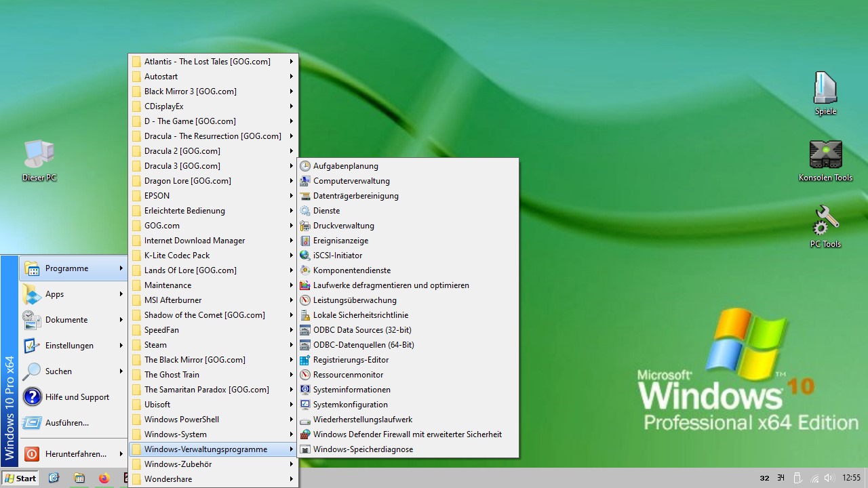Open Aufgabenplanung via its clock icon
The width and height of the screenshot is (868, 488).
(305, 166)
